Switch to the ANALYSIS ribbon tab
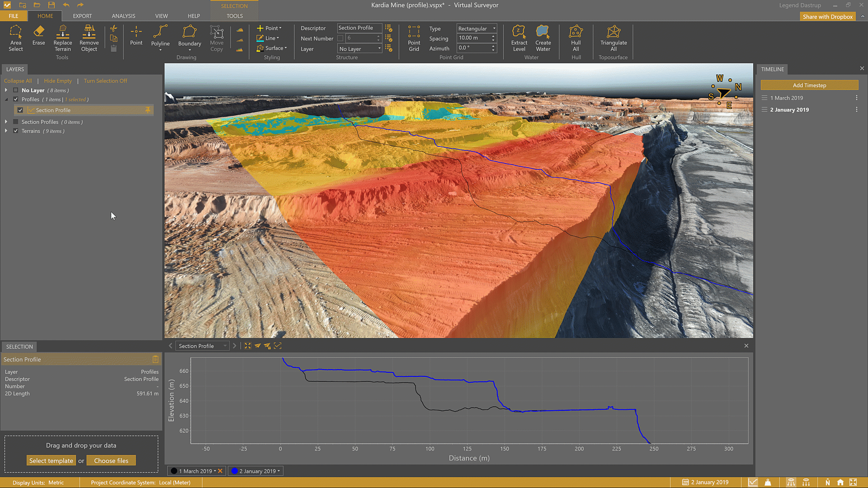 (123, 16)
